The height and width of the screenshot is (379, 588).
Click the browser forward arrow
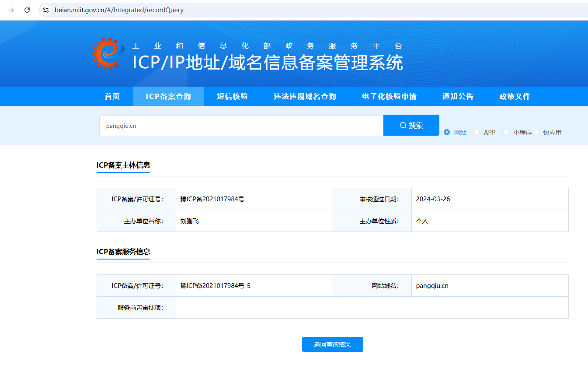[x=11, y=10]
